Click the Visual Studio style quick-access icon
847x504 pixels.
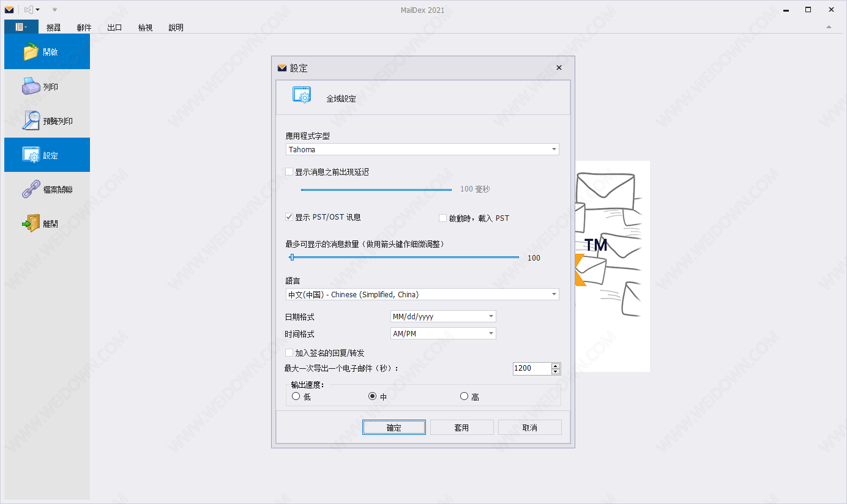[x=28, y=10]
